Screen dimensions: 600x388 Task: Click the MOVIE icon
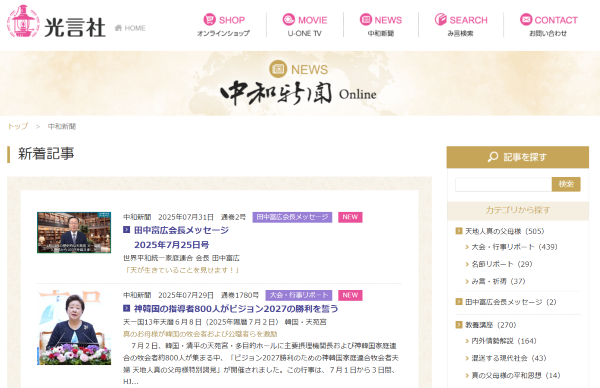pyautogui.click(x=289, y=19)
